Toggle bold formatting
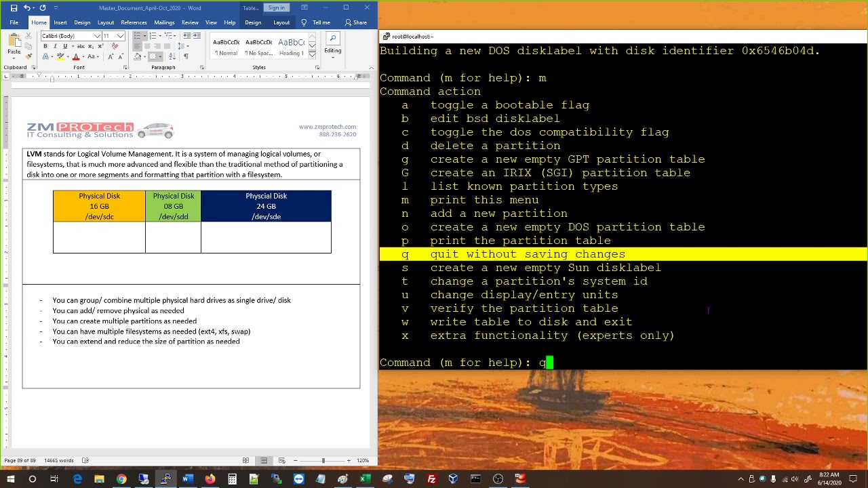The height and width of the screenshot is (488, 868). pyautogui.click(x=45, y=46)
